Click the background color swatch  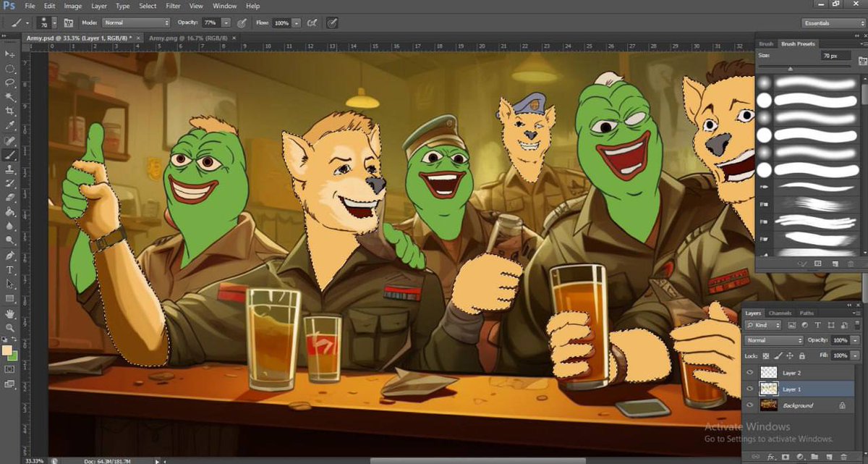point(13,356)
